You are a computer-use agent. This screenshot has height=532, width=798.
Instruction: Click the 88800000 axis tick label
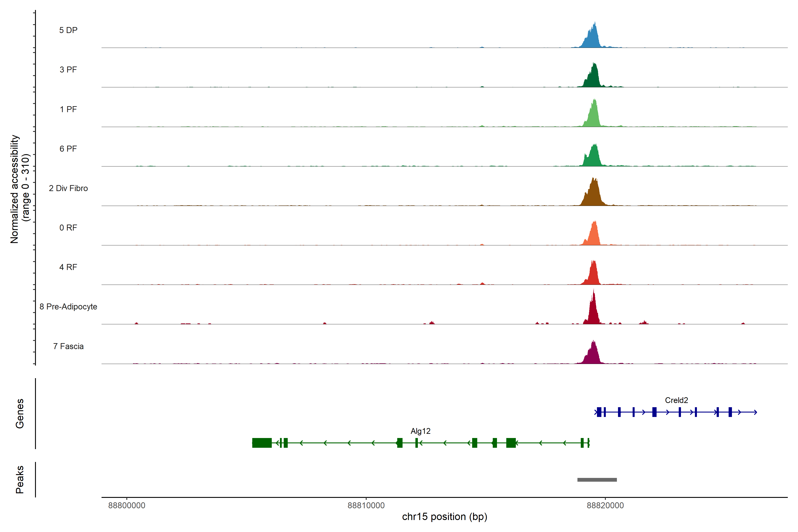click(127, 506)
